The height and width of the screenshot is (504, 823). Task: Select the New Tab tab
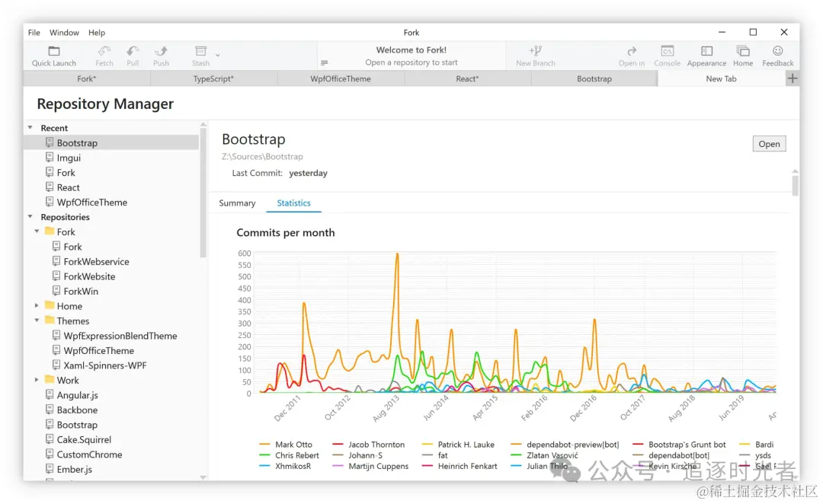click(721, 78)
